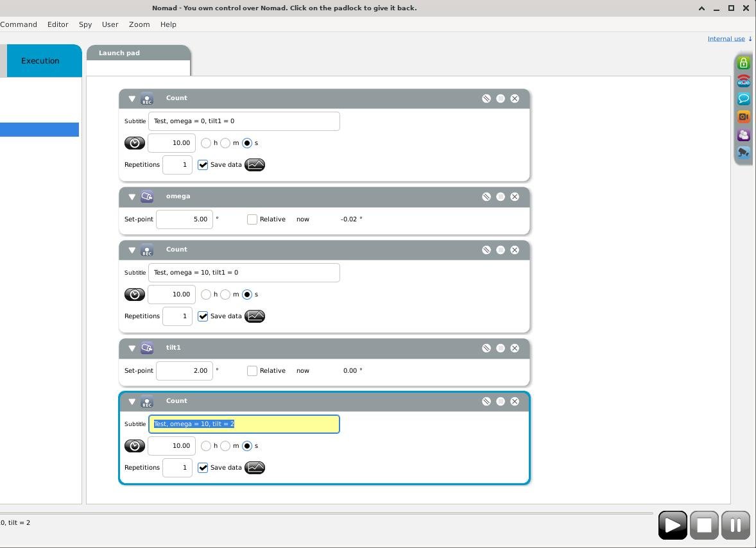756x548 pixels.
Task: Follow the Internal use link
Action: pos(726,39)
